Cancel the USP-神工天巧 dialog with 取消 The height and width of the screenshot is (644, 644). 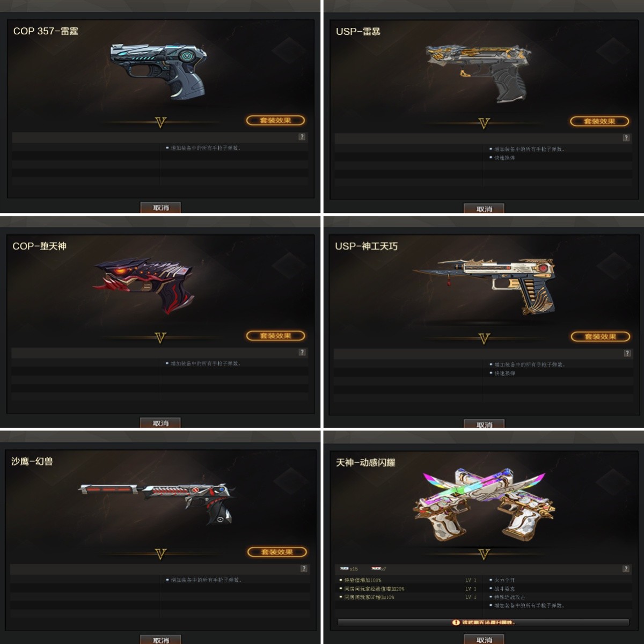click(484, 425)
